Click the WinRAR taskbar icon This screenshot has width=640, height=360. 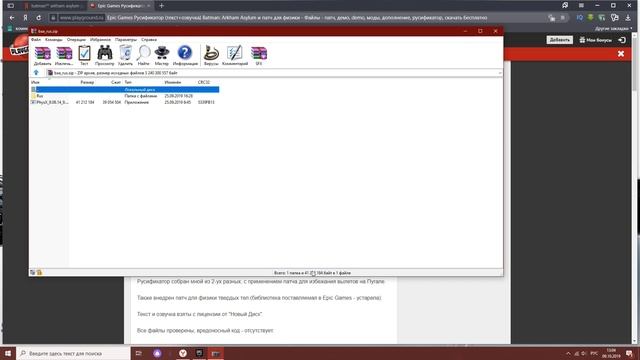pyautogui.click(x=216, y=353)
